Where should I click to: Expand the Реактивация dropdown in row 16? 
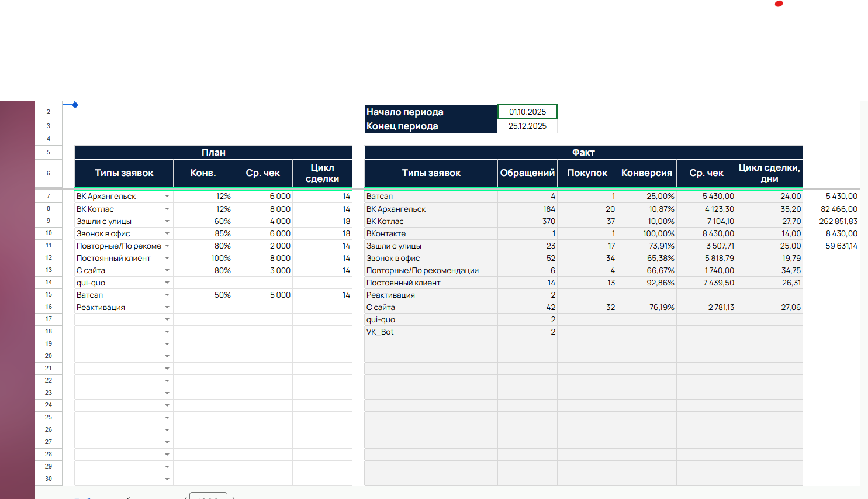point(167,307)
